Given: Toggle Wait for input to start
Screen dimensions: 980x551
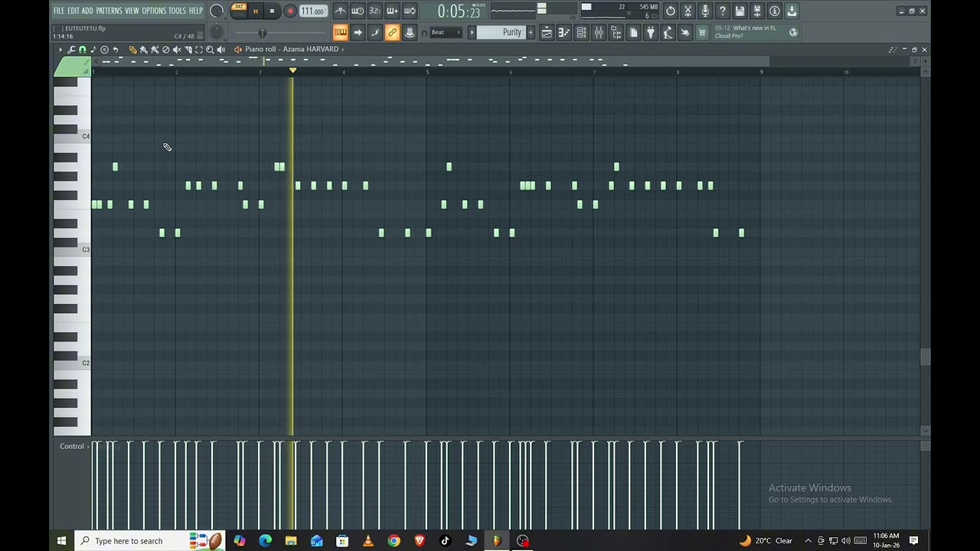Looking at the screenshot, I should (x=358, y=11).
